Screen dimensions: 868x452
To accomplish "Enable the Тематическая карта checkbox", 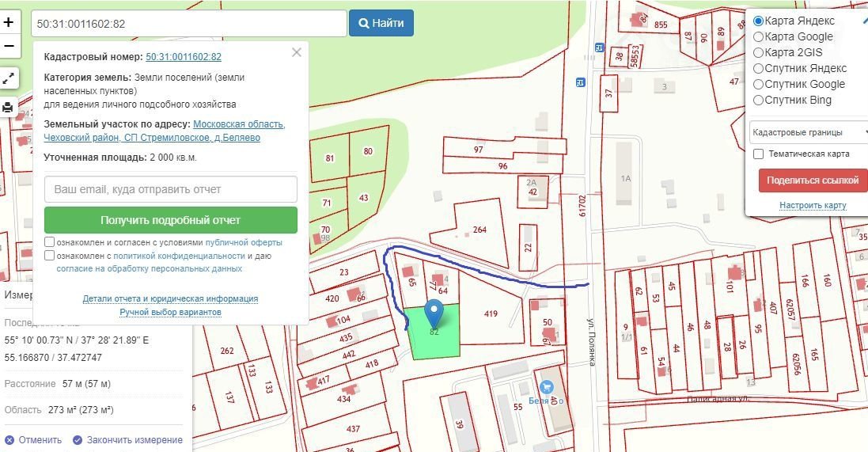I will coord(759,154).
